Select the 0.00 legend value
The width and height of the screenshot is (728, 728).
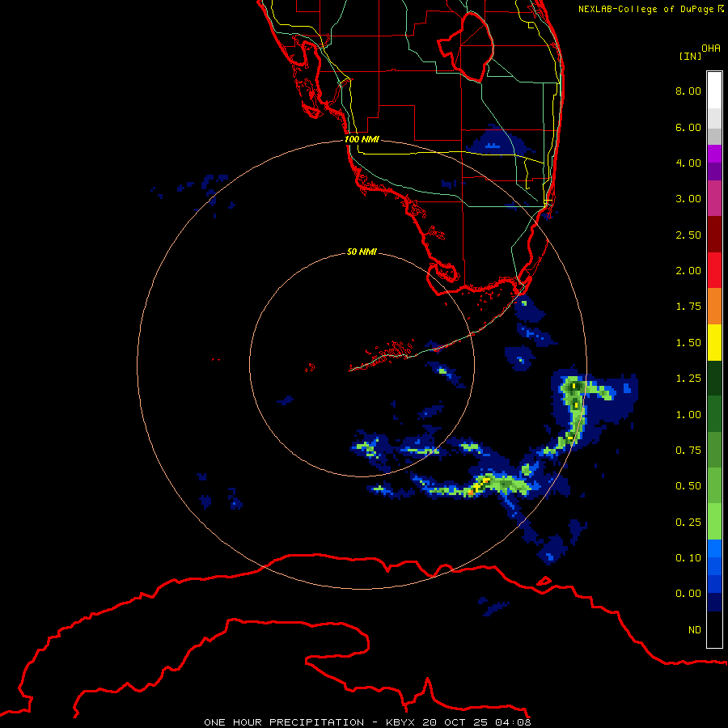[688, 594]
